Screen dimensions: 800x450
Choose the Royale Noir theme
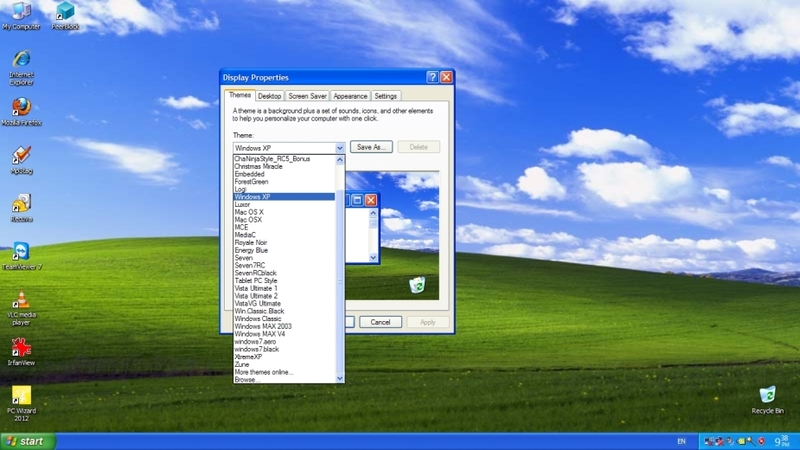284,243
